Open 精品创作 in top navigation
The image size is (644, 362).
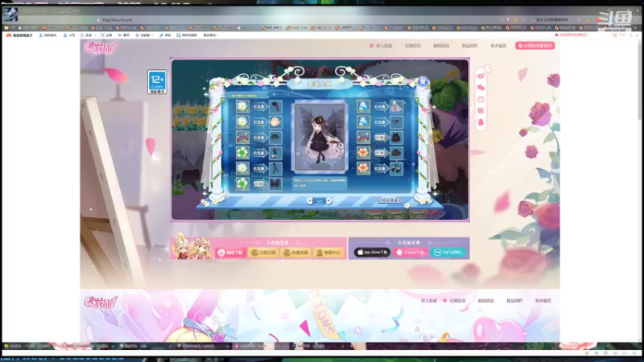(469, 46)
